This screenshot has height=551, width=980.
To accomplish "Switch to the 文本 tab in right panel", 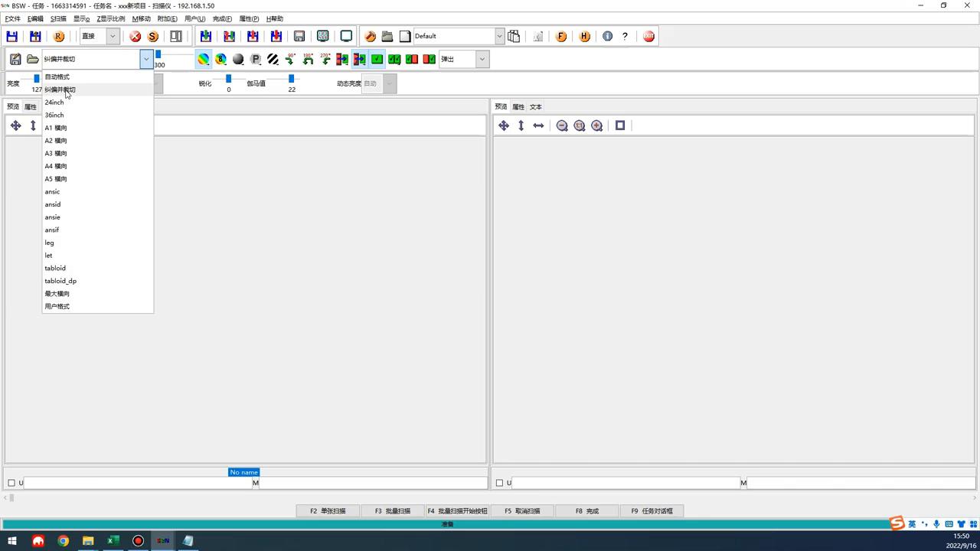I will (x=536, y=107).
